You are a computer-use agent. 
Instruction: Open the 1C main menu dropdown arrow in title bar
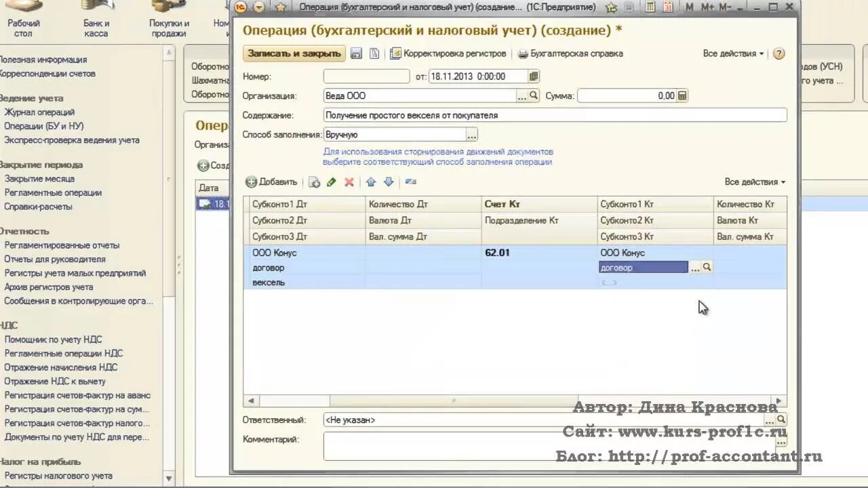tap(259, 7)
